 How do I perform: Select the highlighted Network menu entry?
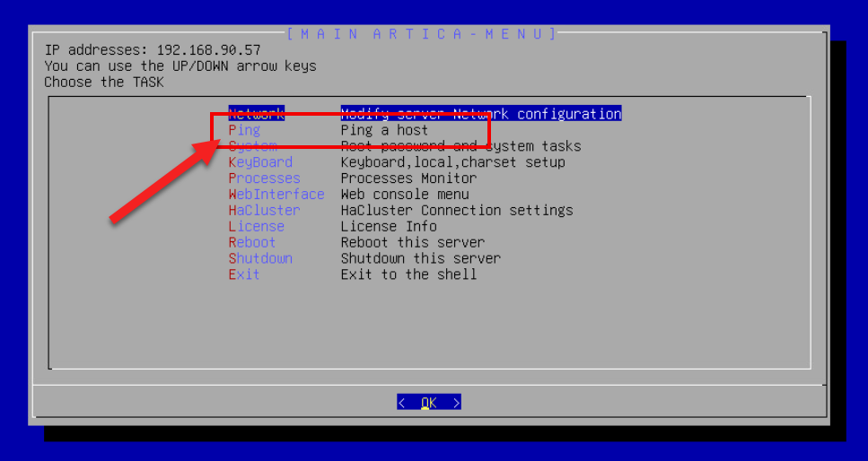point(257,114)
